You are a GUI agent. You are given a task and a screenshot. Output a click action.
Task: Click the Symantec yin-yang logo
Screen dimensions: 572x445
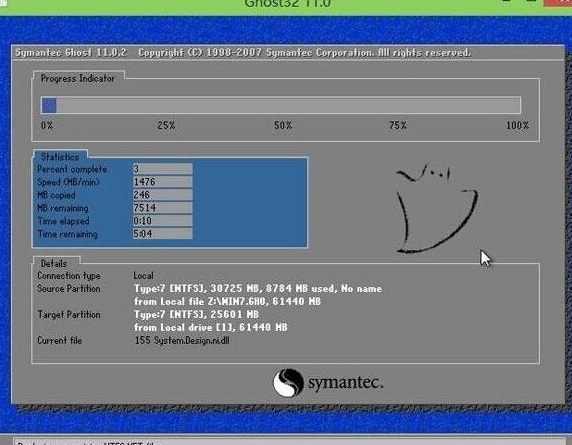pyautogui.click(x=288, y=383)
